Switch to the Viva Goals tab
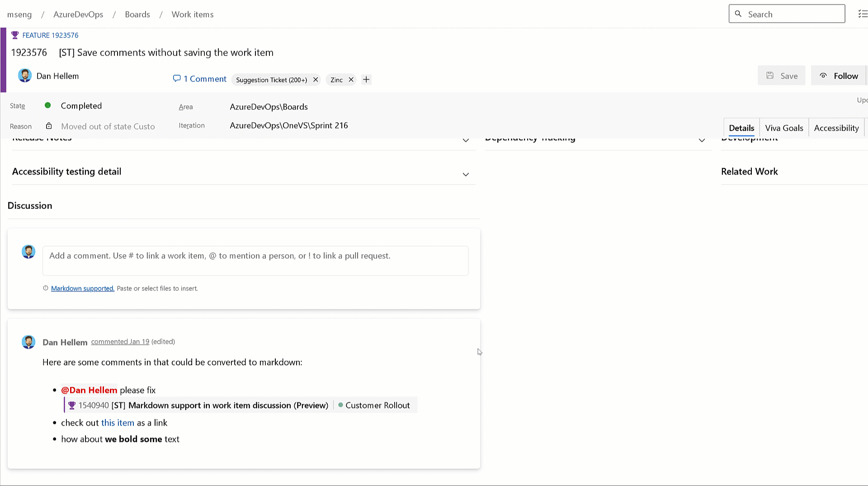This screenshot has height=486, width=868. point(783,128)
